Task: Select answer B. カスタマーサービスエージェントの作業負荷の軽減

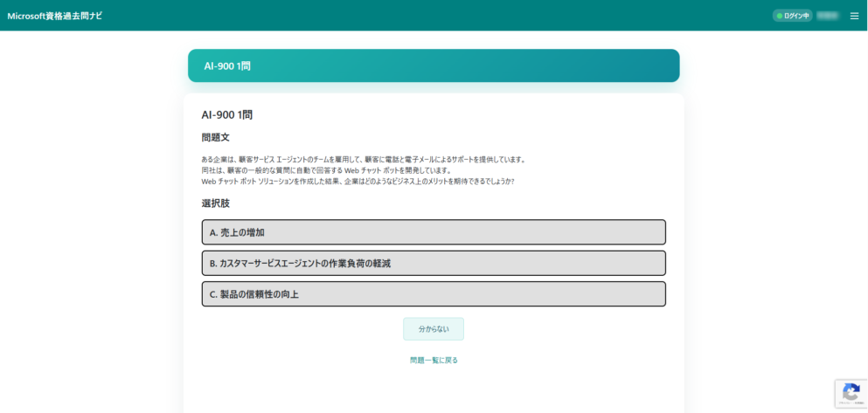Action: click(434, 263)
